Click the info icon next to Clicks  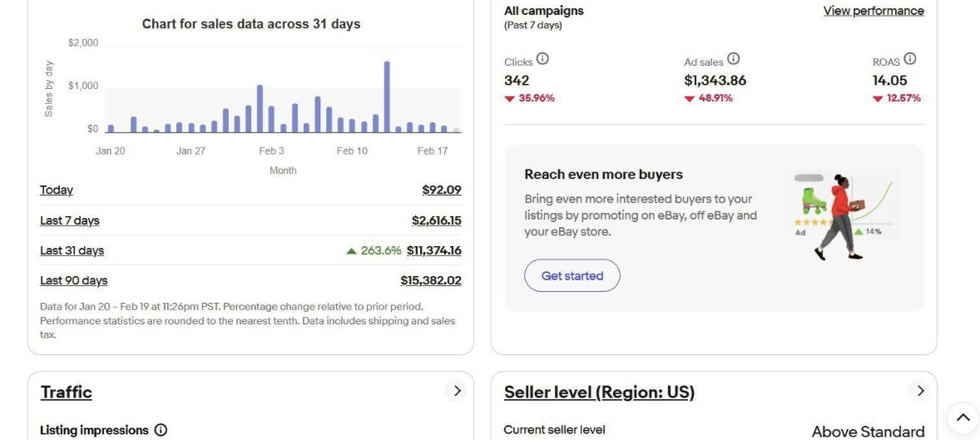point(542,59)
